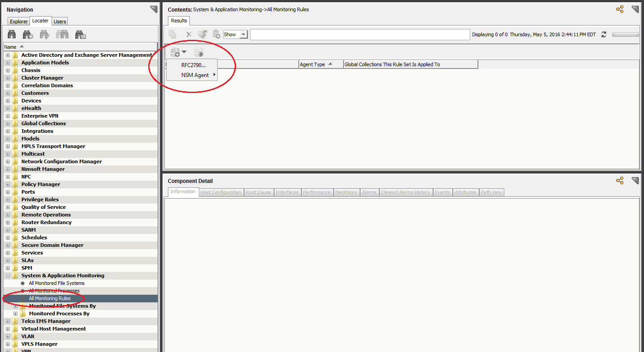Click the orange share icon in Component Detail

pyautogui.click(x=620, y=181)
